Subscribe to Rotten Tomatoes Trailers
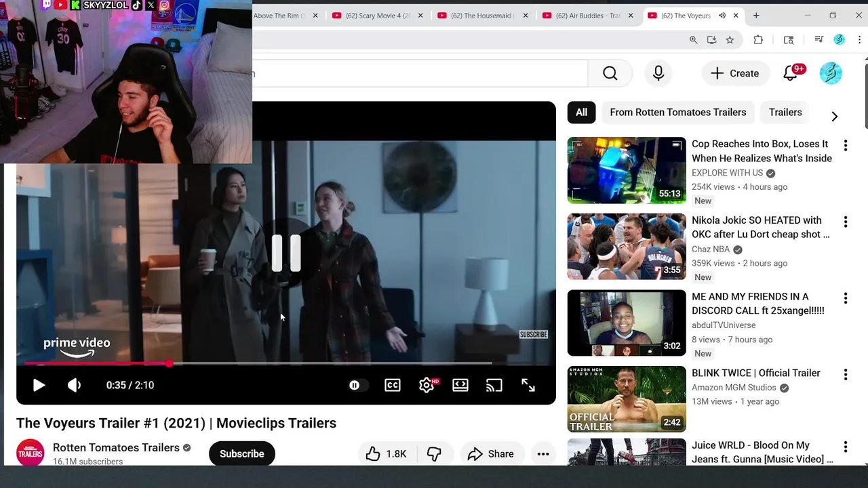The image size is (868, 488). [242, 454]
